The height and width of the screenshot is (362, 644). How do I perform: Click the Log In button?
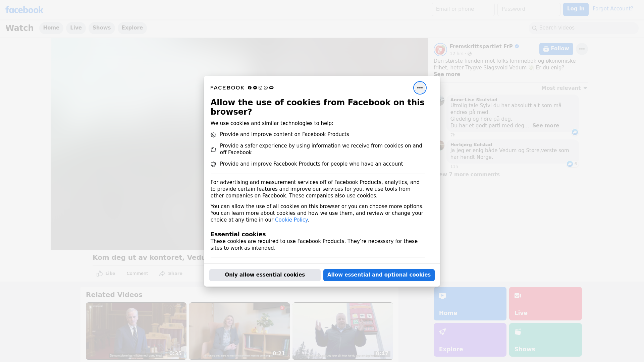coord(576,9)
